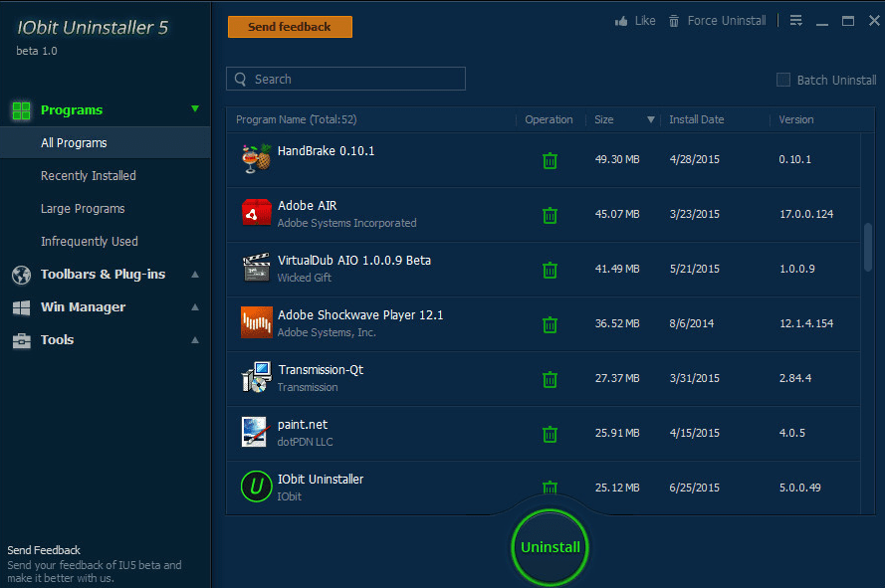Open Large Programs list

[83, 209]
